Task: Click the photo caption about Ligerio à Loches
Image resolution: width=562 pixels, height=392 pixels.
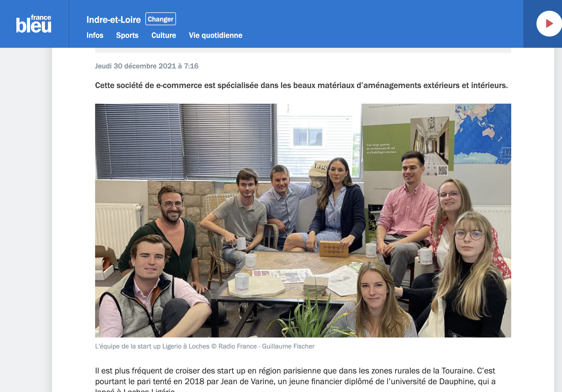Action: pos(152,346)
